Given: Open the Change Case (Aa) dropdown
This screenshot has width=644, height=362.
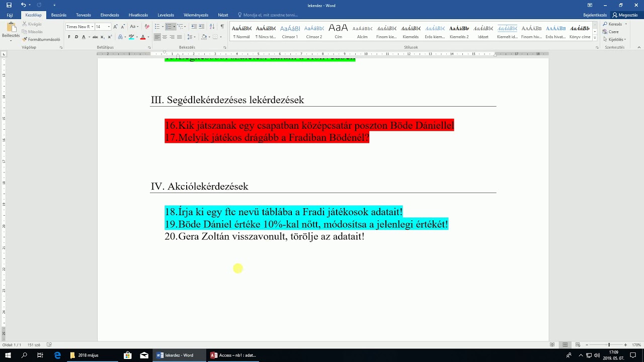Looking at the screenshot, I should coord(134,27).
